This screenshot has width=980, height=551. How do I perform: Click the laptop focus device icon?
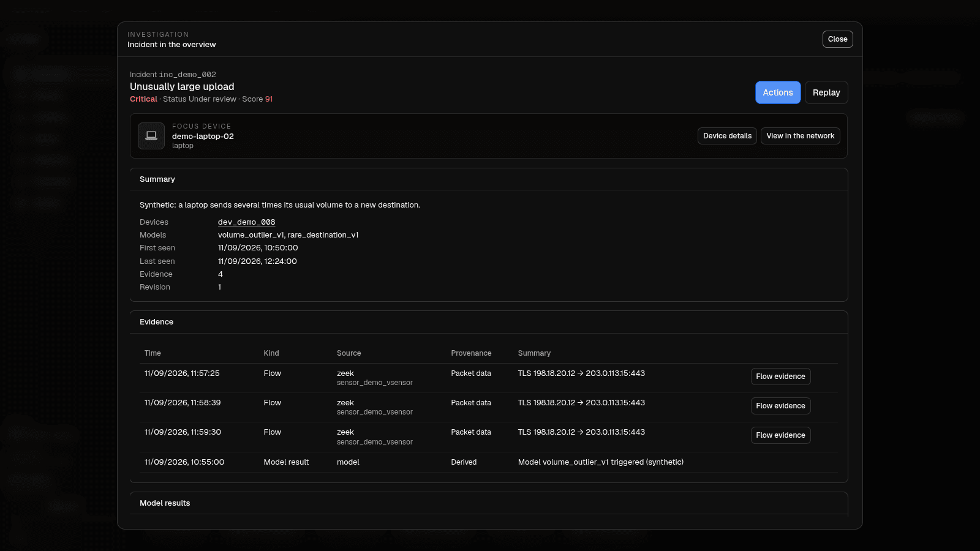click(151, 136)
